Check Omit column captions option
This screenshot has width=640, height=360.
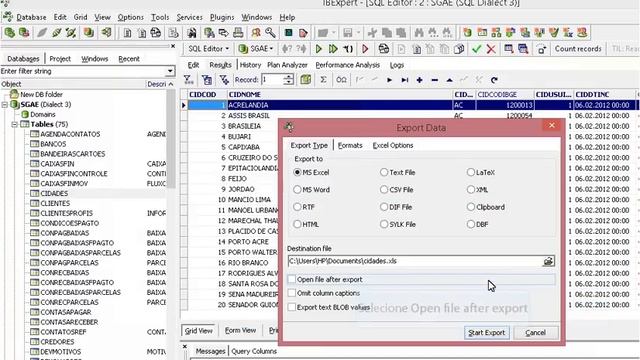tap(291, 293)
